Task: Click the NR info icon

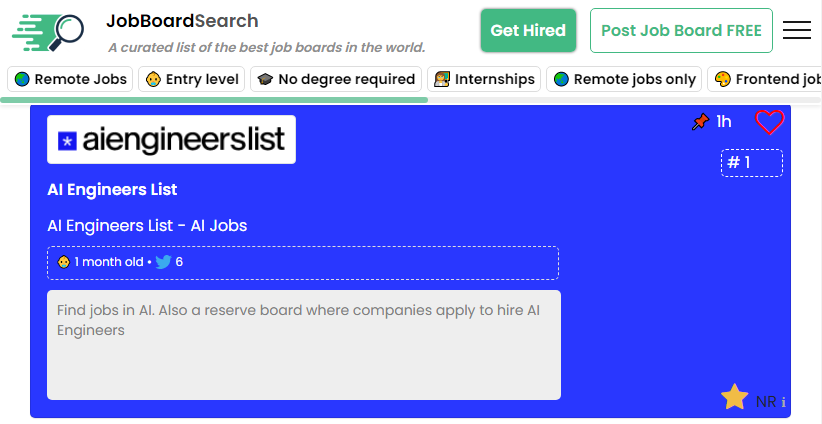Action: [x=783, y=402]
